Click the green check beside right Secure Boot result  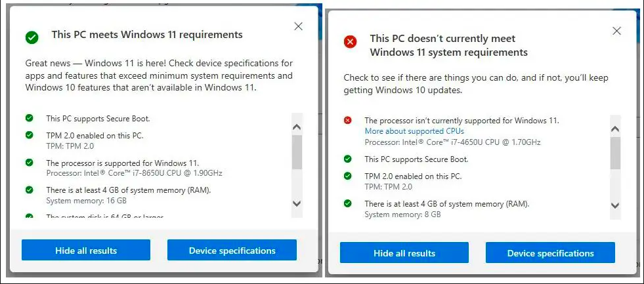348,159
